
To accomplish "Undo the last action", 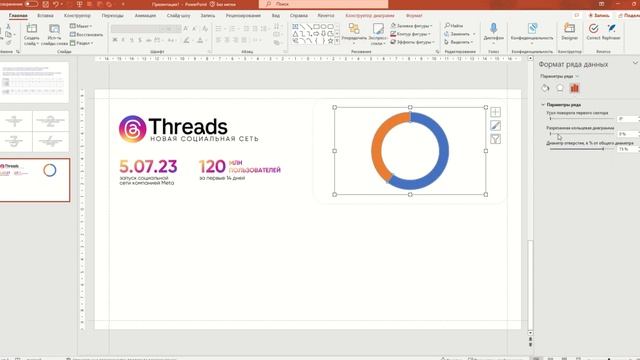I will click(56, 4).
